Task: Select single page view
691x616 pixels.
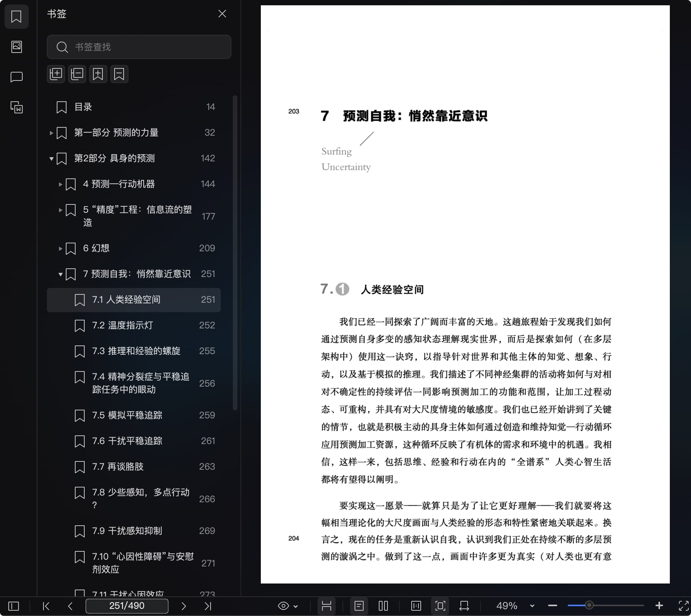Action: coord(359,606)
